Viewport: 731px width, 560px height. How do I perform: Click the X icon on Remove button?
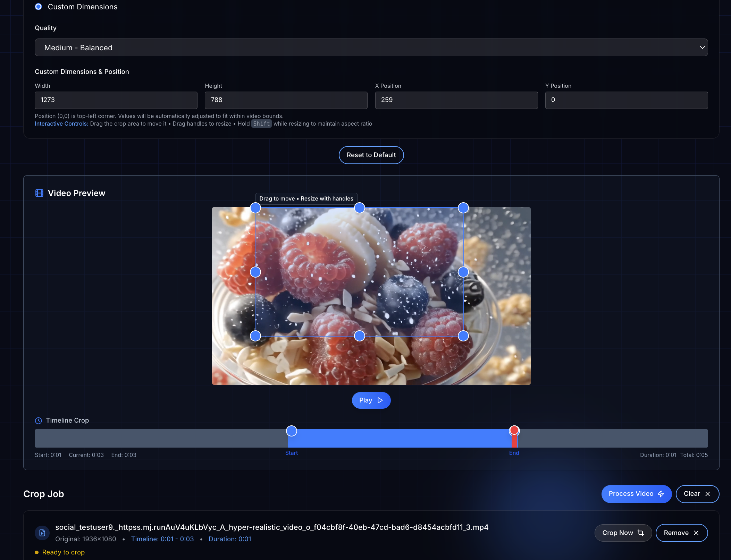point(696,533)
